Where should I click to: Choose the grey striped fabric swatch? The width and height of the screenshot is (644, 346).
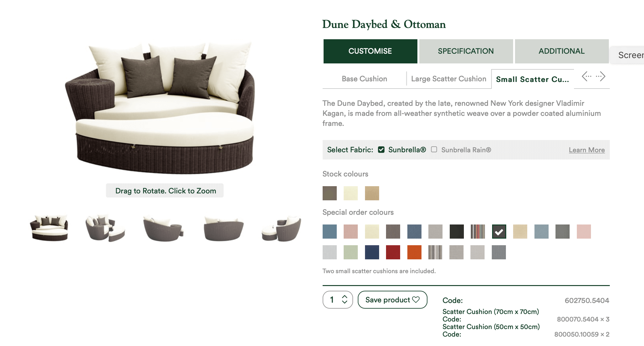[435, 252]
